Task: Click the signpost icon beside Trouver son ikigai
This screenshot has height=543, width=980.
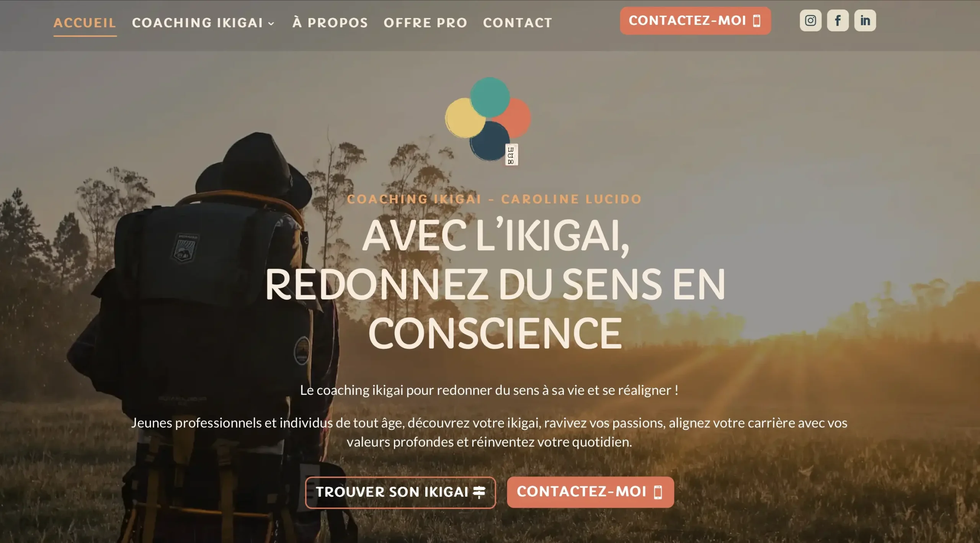Action: pyautogui.click(x=479, y=492)
